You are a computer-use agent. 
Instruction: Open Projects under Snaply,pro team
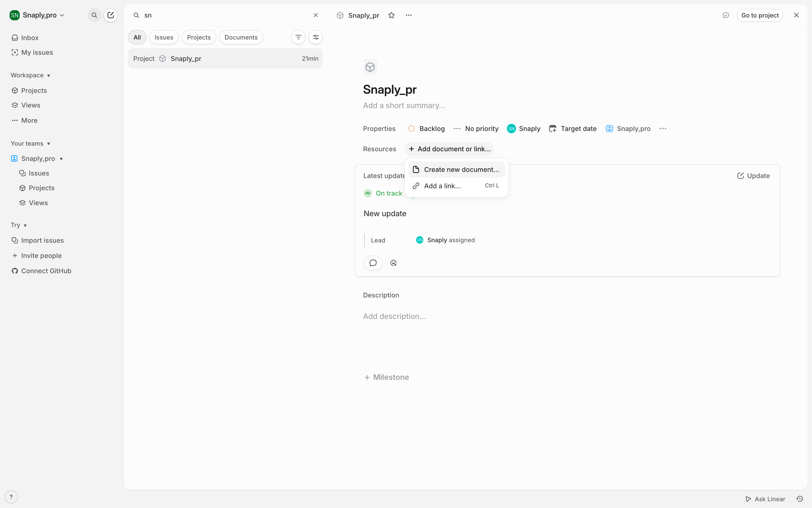37,188
